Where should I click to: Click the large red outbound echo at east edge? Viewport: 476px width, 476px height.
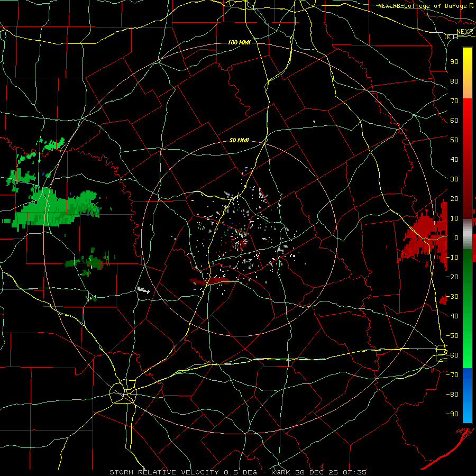(425, 235)
